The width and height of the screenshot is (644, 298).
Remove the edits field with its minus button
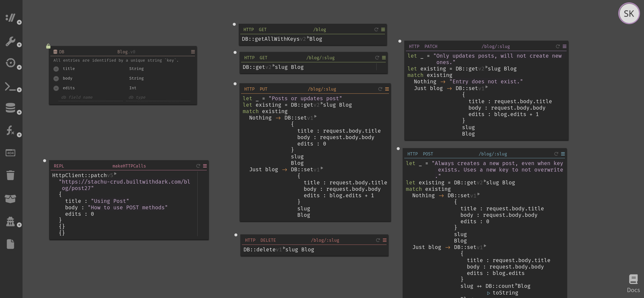tap(56, 88)
